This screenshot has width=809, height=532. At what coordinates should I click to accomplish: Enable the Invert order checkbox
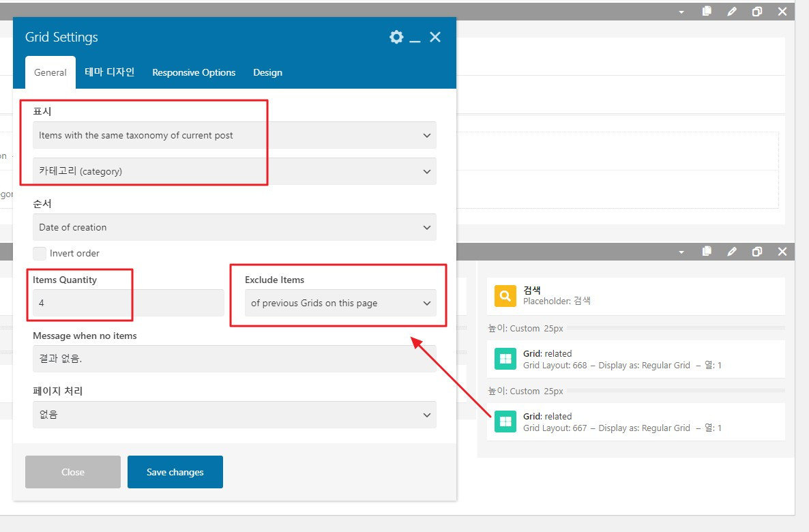(40, 253)
